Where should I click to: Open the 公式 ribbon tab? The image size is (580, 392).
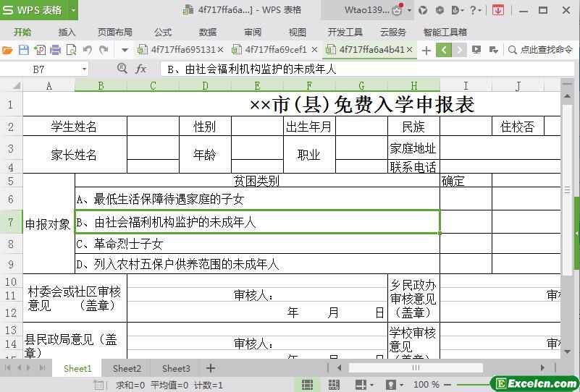[163, 32]
